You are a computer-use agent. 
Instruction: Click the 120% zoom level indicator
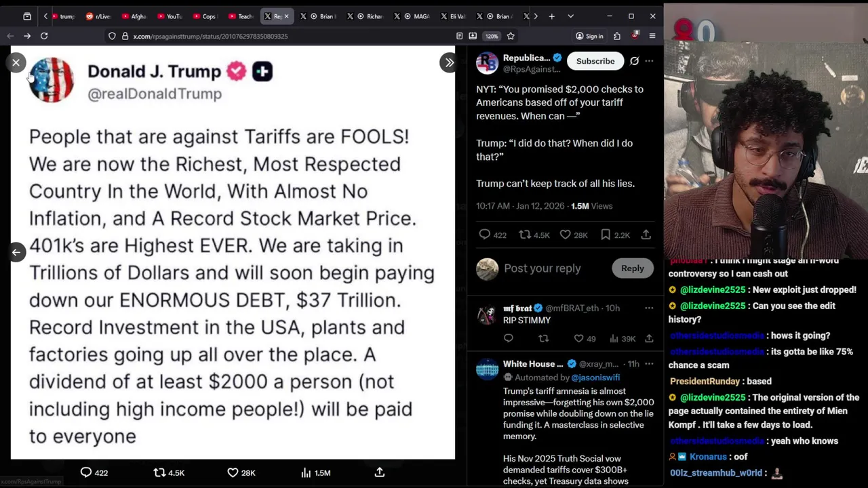[492, 36]
